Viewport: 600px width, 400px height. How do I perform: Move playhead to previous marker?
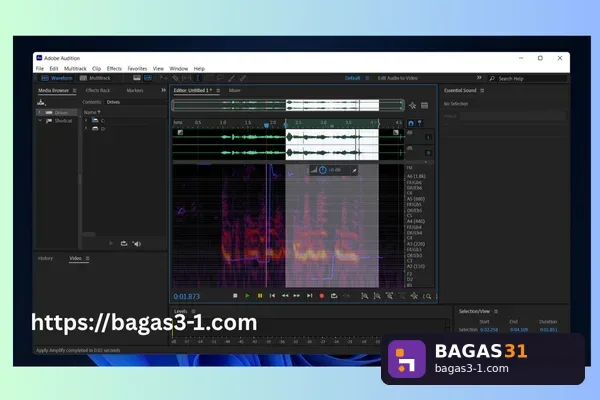coord(272,296)
